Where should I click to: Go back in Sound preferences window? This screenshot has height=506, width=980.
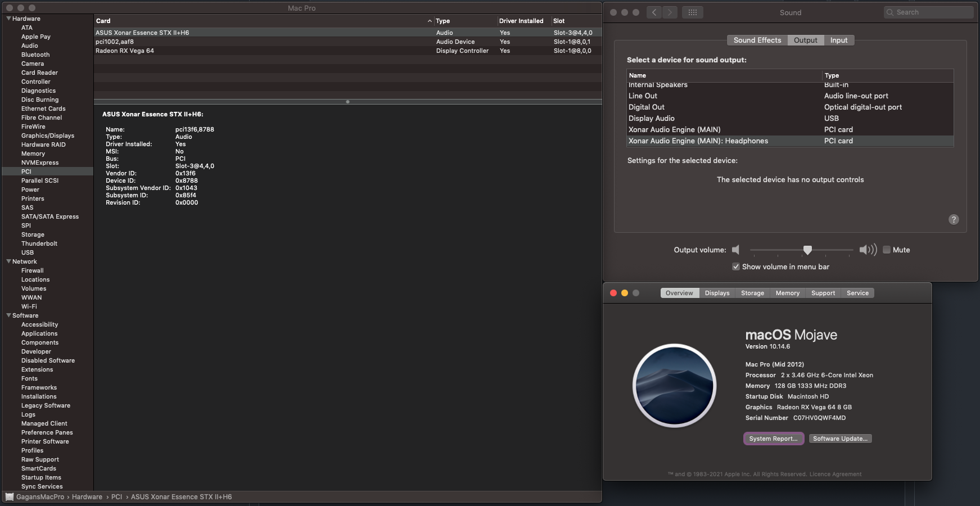coord(654,12)
